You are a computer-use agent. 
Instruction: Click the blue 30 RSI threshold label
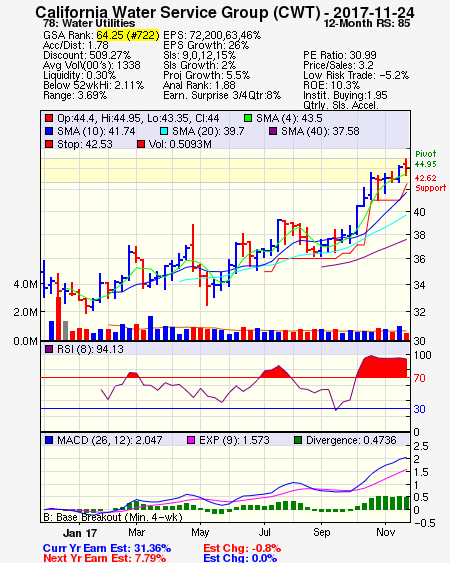(x=419, y=409)
